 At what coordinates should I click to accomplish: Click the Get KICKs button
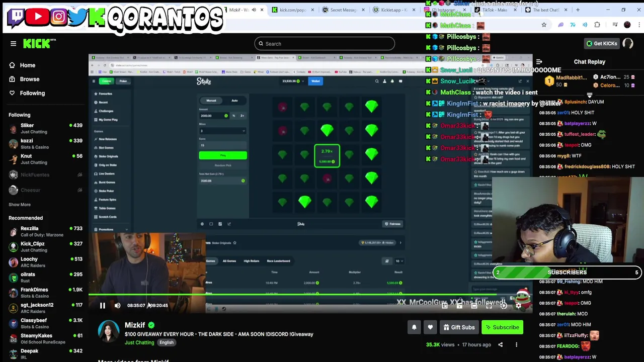[601, 44]
